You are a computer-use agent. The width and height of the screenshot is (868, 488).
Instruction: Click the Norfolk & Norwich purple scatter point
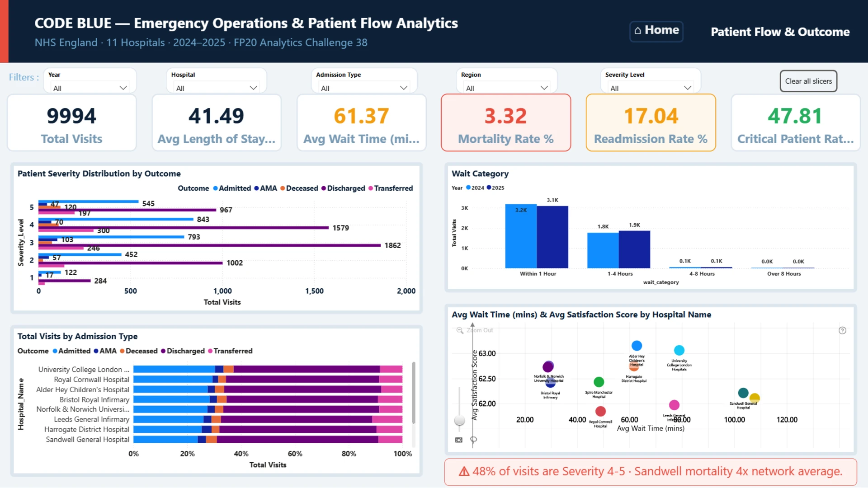(548, 366)
